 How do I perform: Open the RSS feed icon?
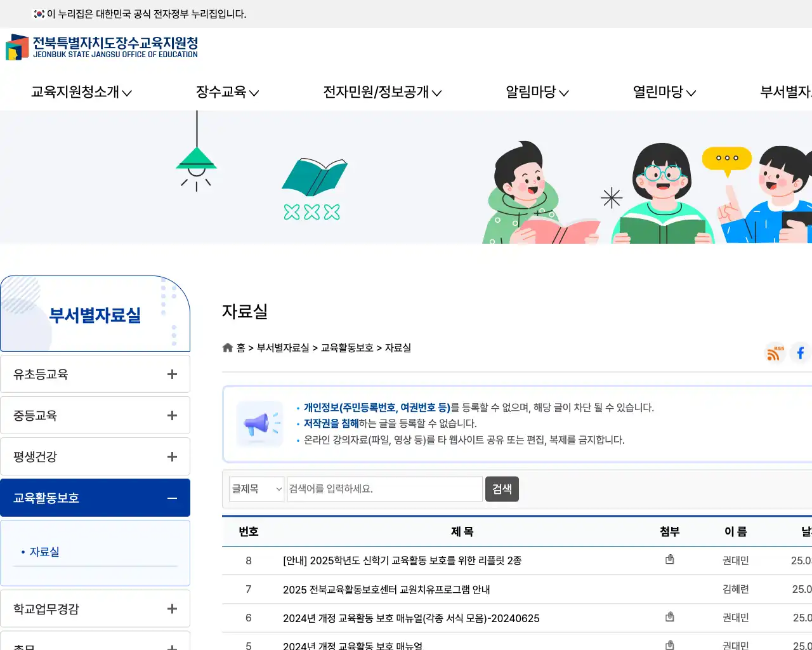775,352
